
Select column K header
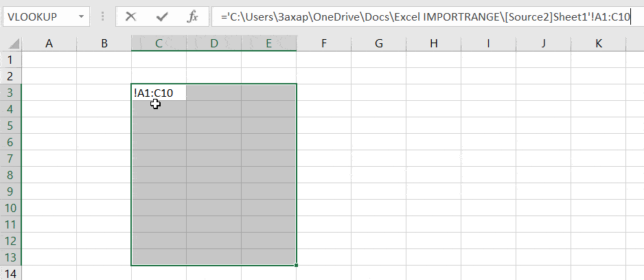598,44
